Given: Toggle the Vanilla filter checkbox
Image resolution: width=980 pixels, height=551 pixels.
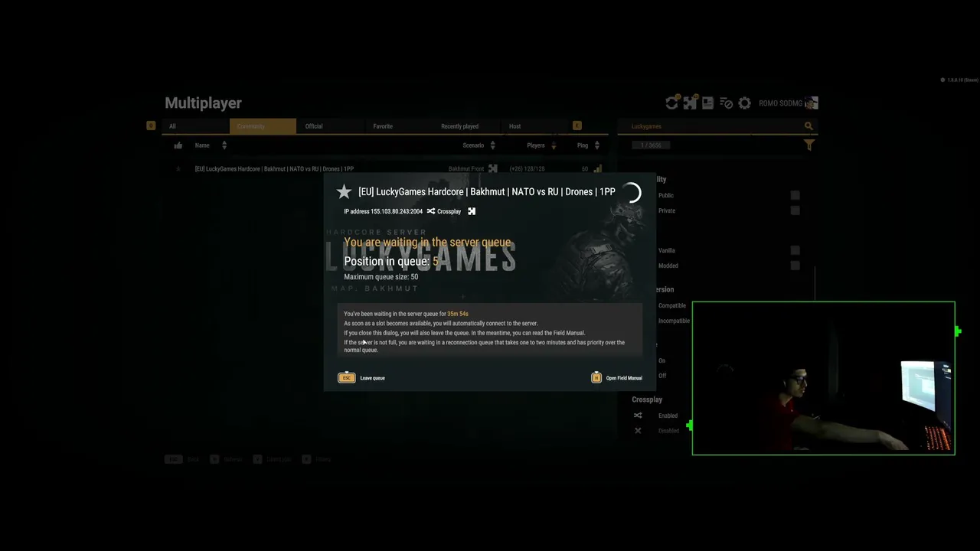Looking at the screenshot, I should (795, 250).
